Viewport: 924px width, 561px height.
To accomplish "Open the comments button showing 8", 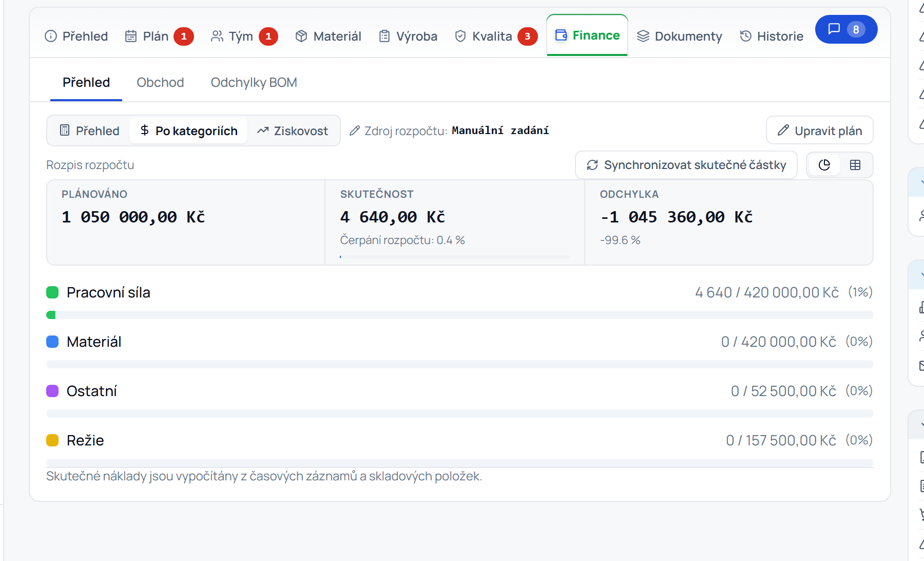I will click(x=846, y=29).
